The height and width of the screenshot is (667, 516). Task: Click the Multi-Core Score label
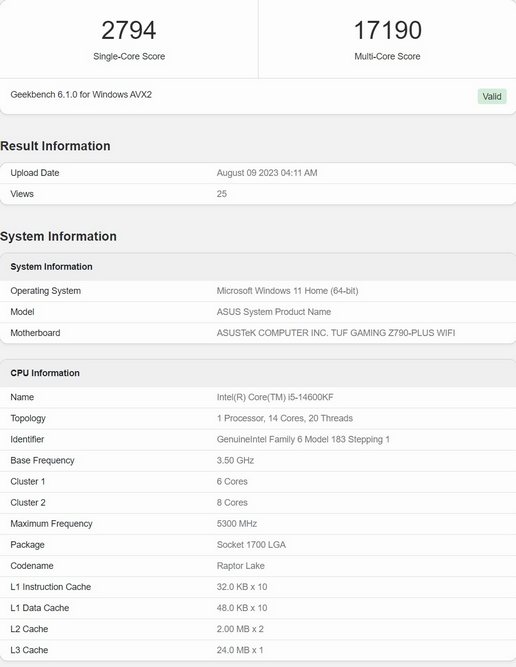pyautogui.click(x=387, y=56)
